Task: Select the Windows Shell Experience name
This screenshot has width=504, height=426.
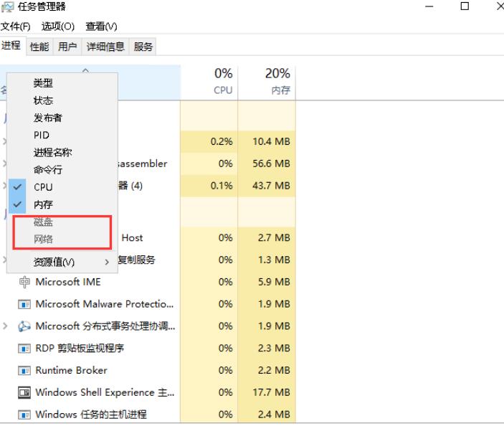Action: coord(105,392)
